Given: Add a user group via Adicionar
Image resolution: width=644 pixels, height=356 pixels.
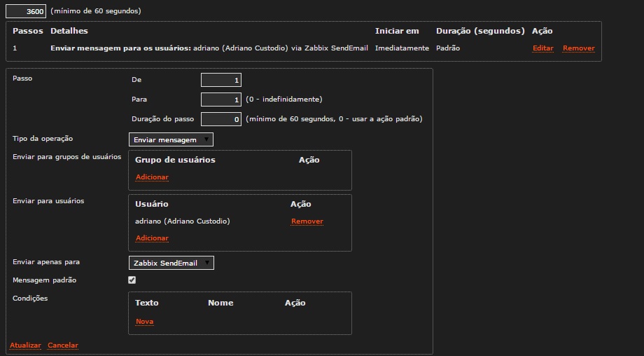Looking at the screenshot, I should pyautogui.click(x=152, y=177).
